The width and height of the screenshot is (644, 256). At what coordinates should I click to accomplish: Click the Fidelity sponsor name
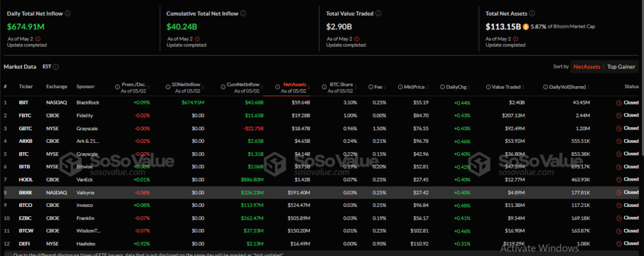(x=85, y=116)
